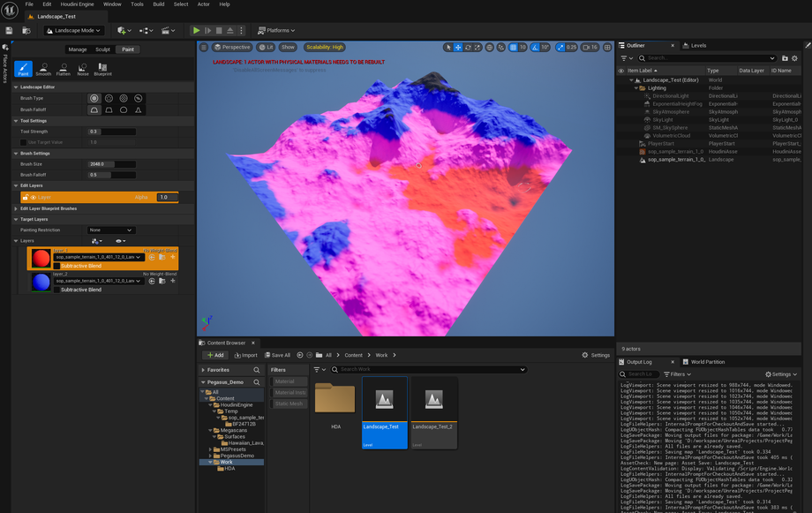The height and width of the screenshot is (513, 812).
Task: Open the Landscape Mode dropdown
Action: click(x=74, y=31)
